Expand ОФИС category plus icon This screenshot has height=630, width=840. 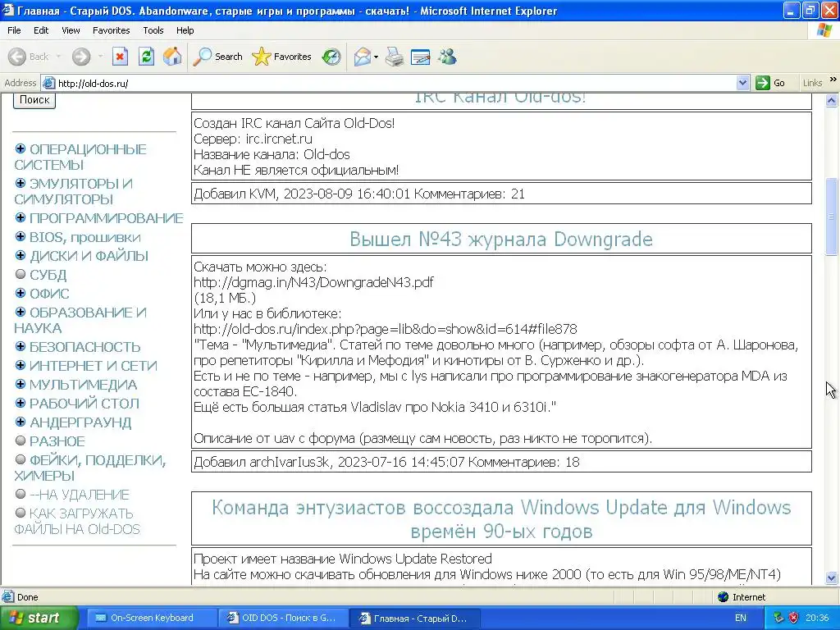(21, 293)
